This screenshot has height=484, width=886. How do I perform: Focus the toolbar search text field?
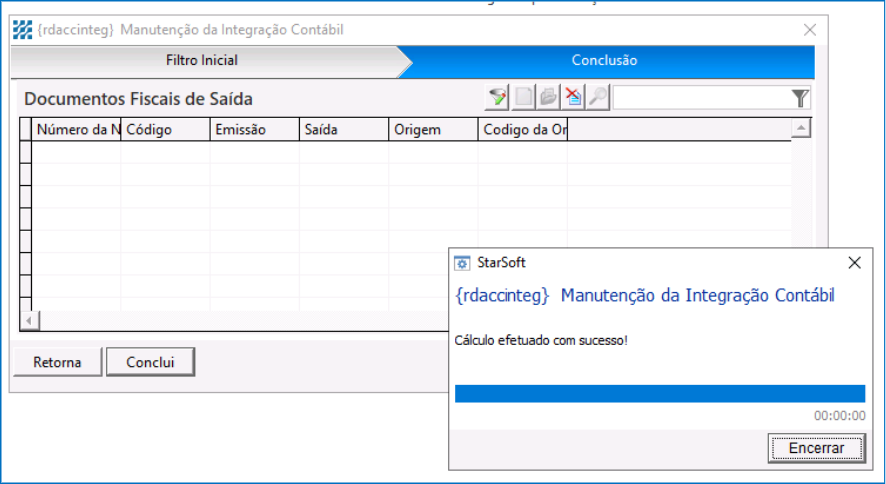tap(700, 97)
